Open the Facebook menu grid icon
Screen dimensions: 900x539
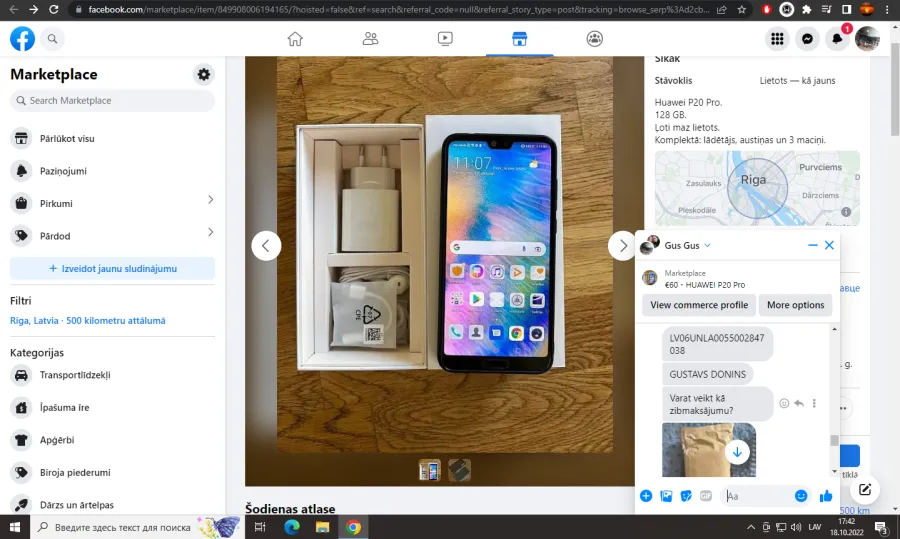coord(777,39)
